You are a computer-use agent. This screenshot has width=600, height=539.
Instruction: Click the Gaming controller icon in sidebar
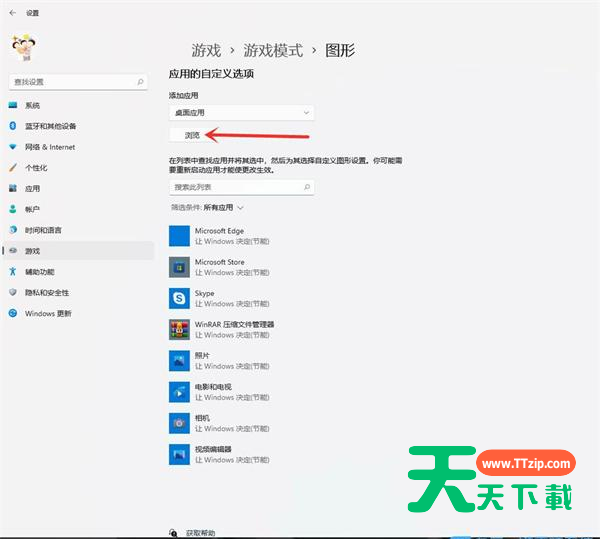(x=13, y=251)
